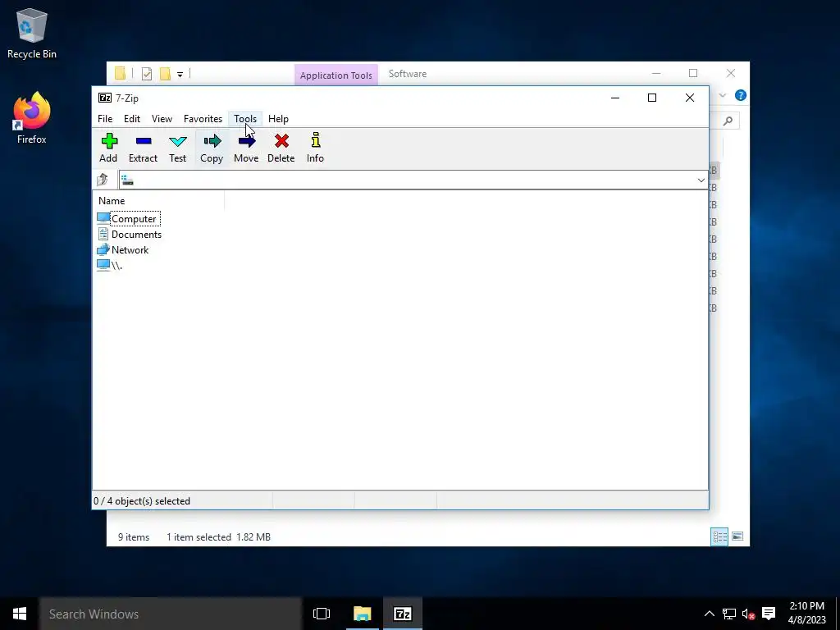Click the Copy toolbar button
The image size is (840, 630).
[x=212, y=148]
